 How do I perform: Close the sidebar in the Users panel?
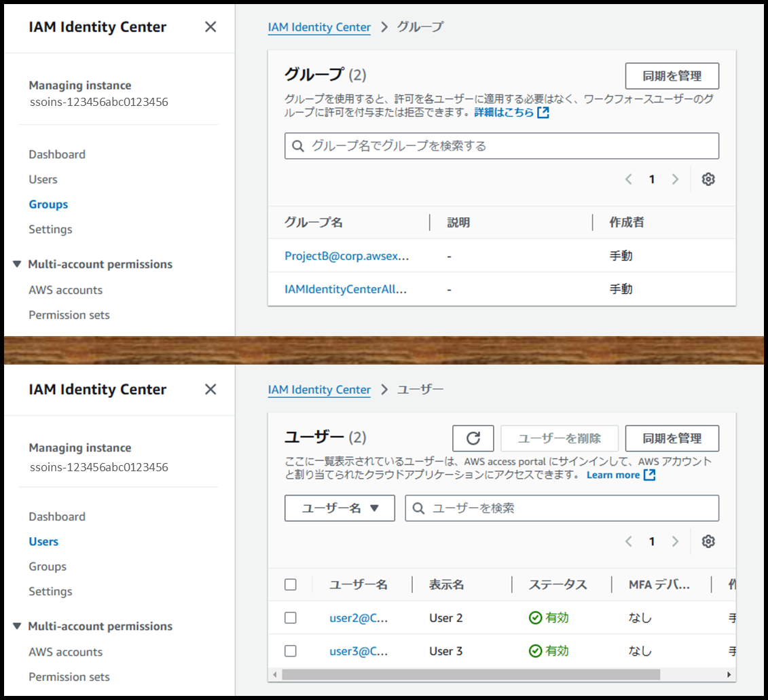[210, 390]
